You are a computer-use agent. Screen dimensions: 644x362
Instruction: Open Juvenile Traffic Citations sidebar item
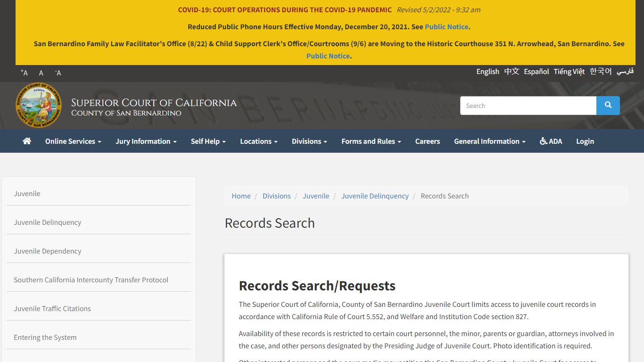tap(99, 309)
